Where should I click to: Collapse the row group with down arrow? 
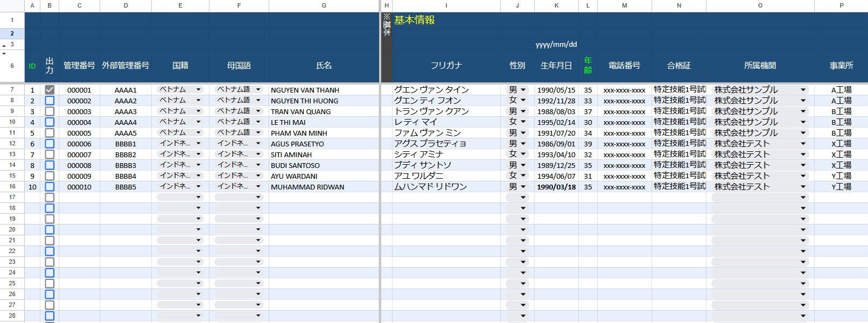point(4,54)
